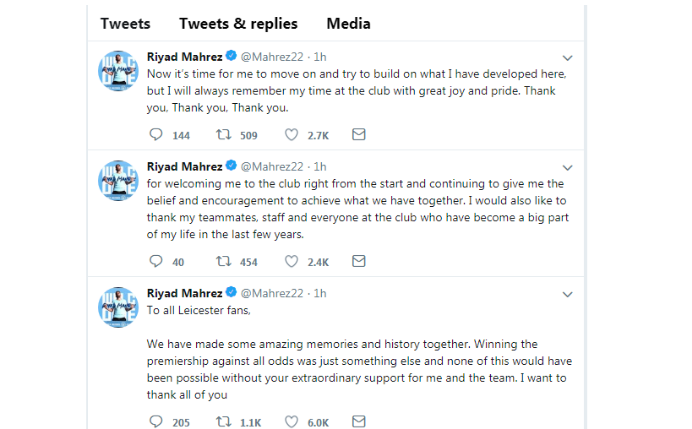Screen dimensions: 692x429
Task: Like the tweet with 2.7K likes
Action: [292, 134]
